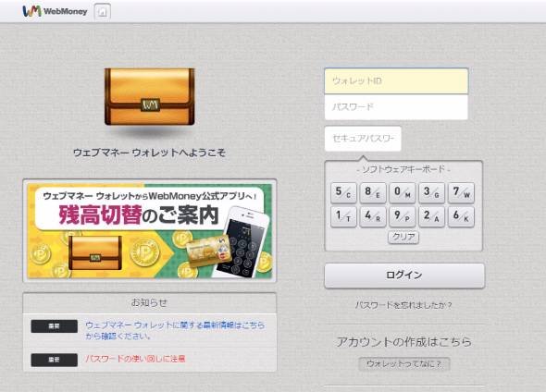This screenshot has width=546, height=392.
Task: Tap software keyboard key 2 A
Action: coord(431,216)
